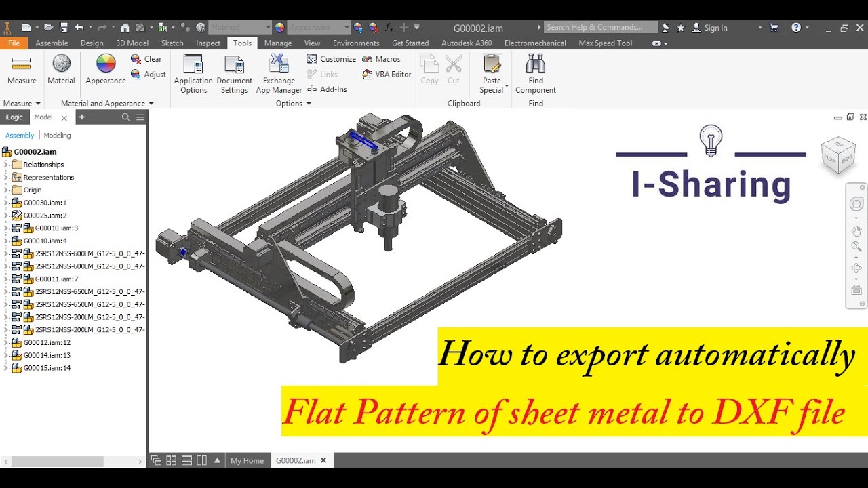This screenshot has width=868, height=488.
Task: Go to My Home tab
Action: [247, 460]
